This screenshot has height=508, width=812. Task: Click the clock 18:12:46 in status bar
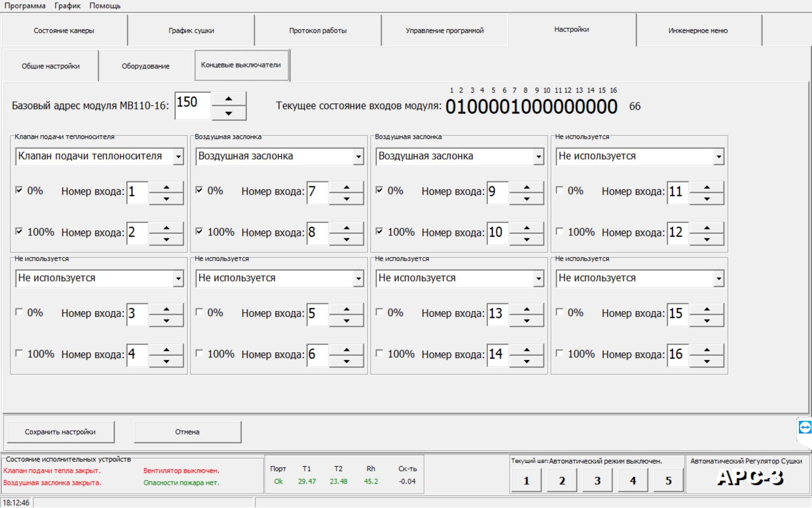pyautogui.click(x=16, y=502)
